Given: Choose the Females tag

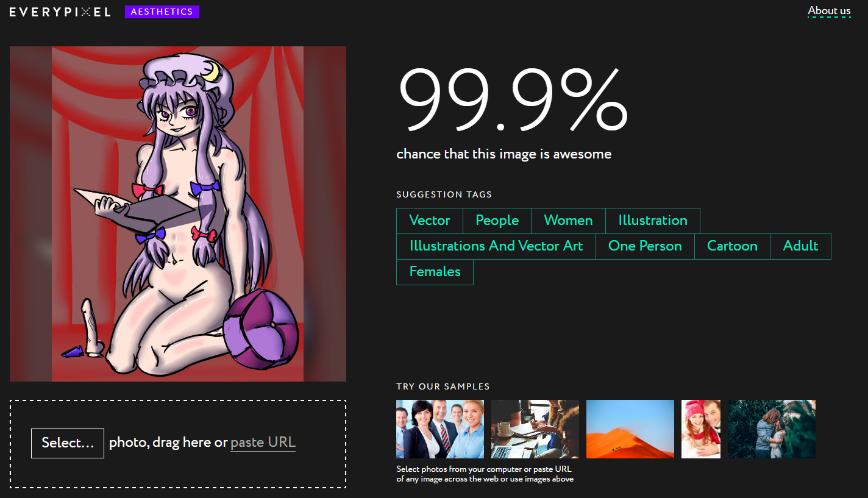Looking at the screenshot, I should click(x=435, y=272).
